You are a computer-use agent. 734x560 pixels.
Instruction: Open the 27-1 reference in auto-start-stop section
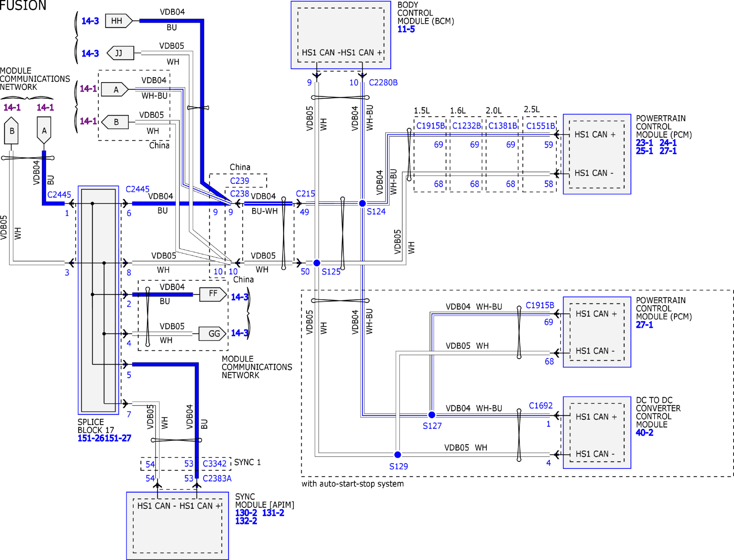[644, 325]
